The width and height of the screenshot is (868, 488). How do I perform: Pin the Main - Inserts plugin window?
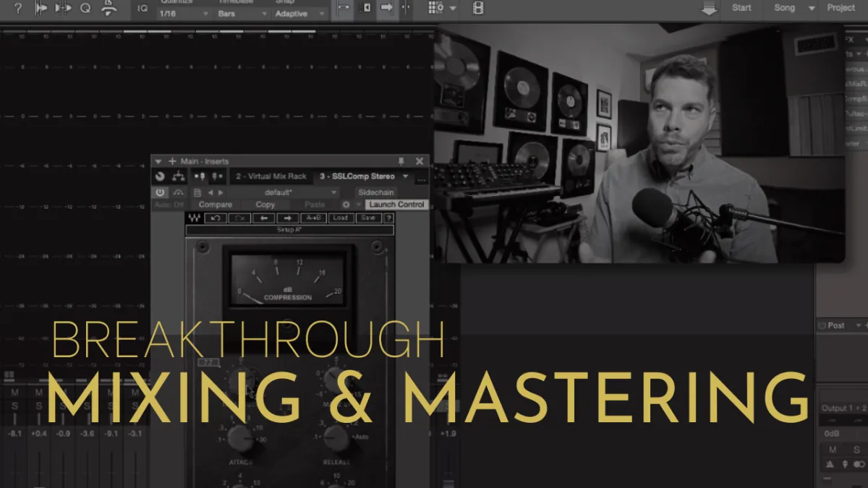[401, 161]
